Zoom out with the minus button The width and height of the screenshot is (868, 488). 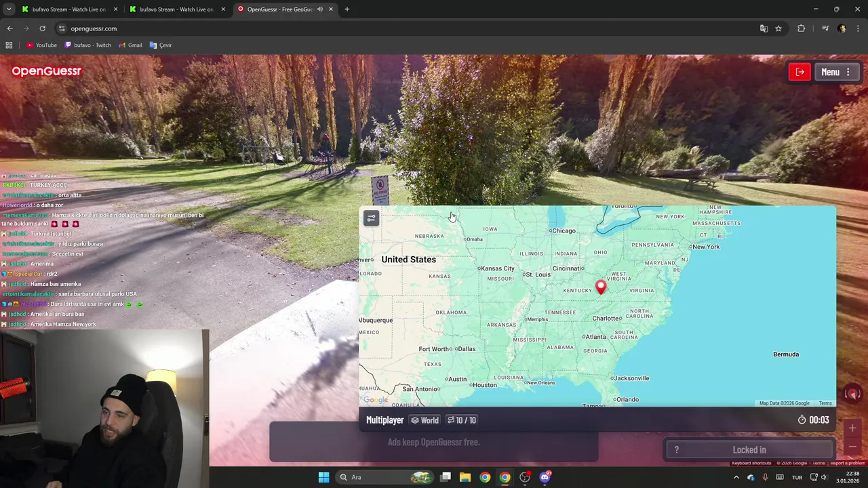click(x=852, y=447)
